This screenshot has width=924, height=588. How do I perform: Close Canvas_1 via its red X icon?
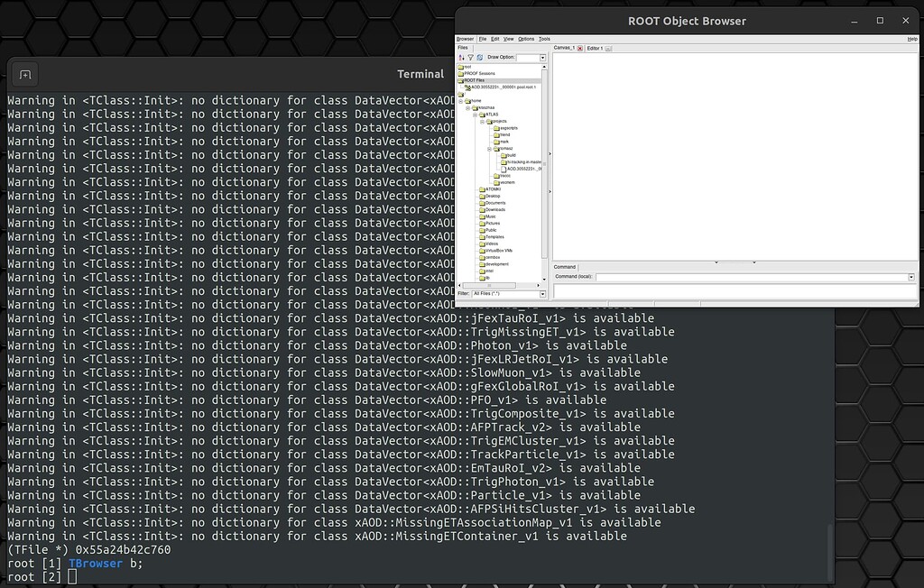(x=578, y=47)
